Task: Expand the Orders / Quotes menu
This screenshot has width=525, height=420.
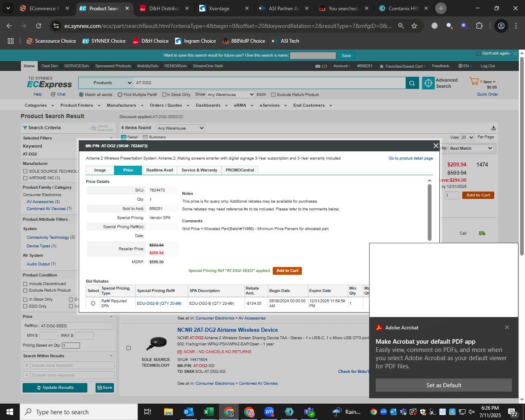Action: pyautogui.click(x=169, y=105)
